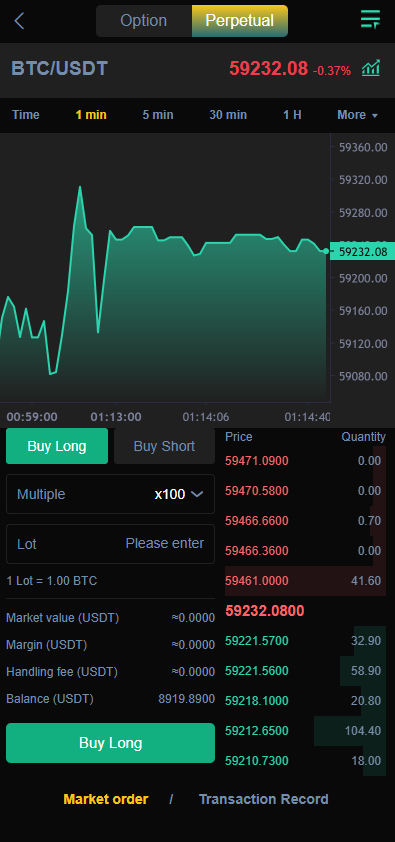Toggle to Buy Short mode

(x=164, y=446)
